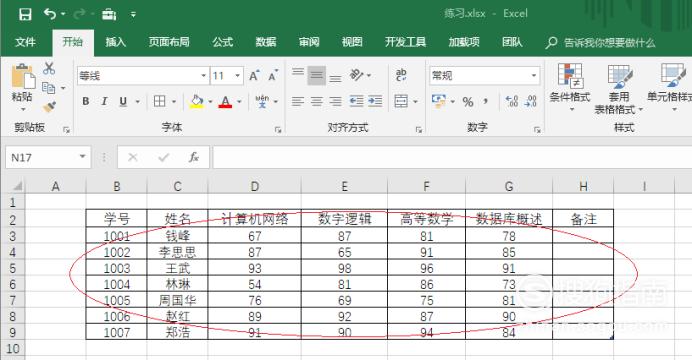Toggle underline formatting

(123, 101)
